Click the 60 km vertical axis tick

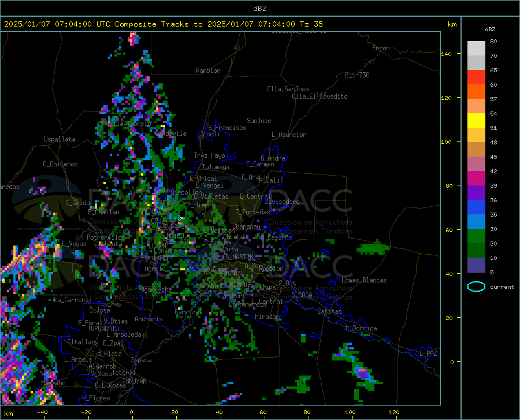pyautogui.click(x=449, y=230)
